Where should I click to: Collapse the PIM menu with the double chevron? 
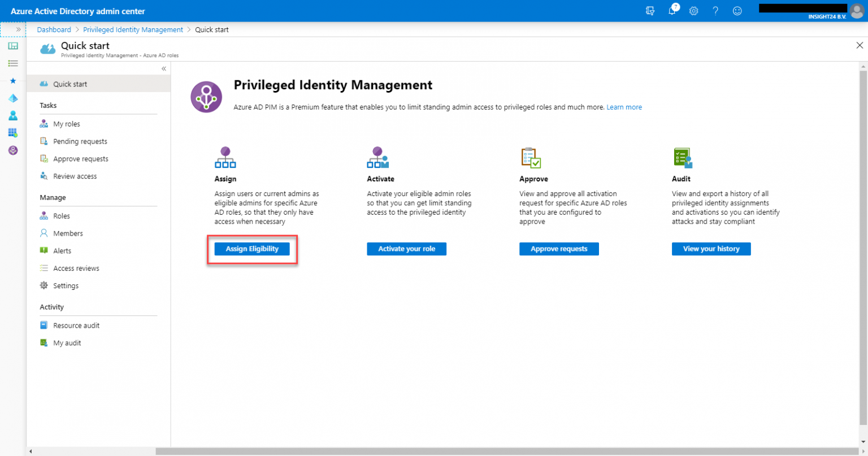coord(163,68)
